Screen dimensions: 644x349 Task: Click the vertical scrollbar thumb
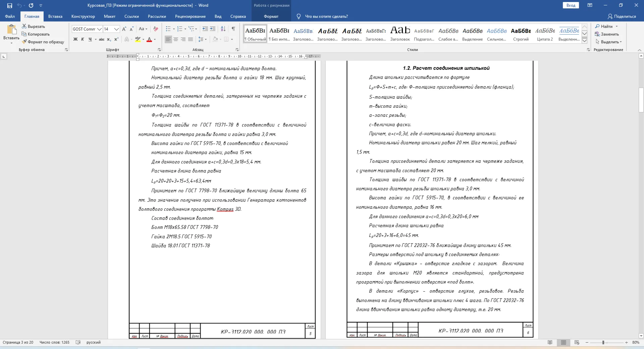[x=641, y=100]
